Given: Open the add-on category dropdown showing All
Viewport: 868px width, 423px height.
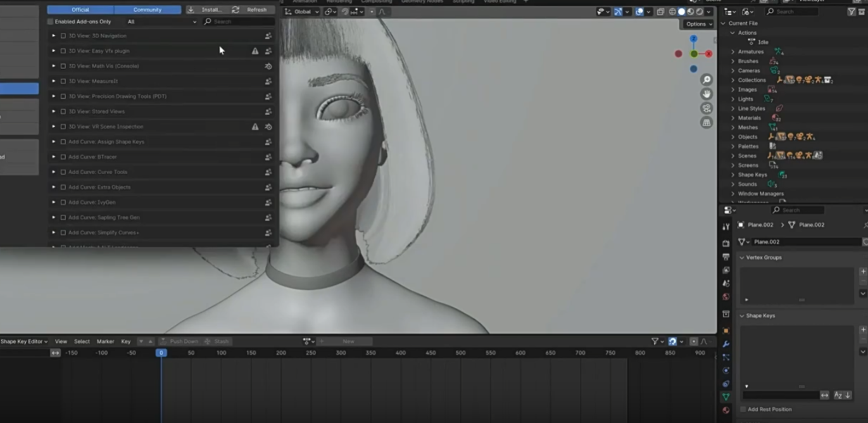Looking at the screenshot, I should pos(162,22).
